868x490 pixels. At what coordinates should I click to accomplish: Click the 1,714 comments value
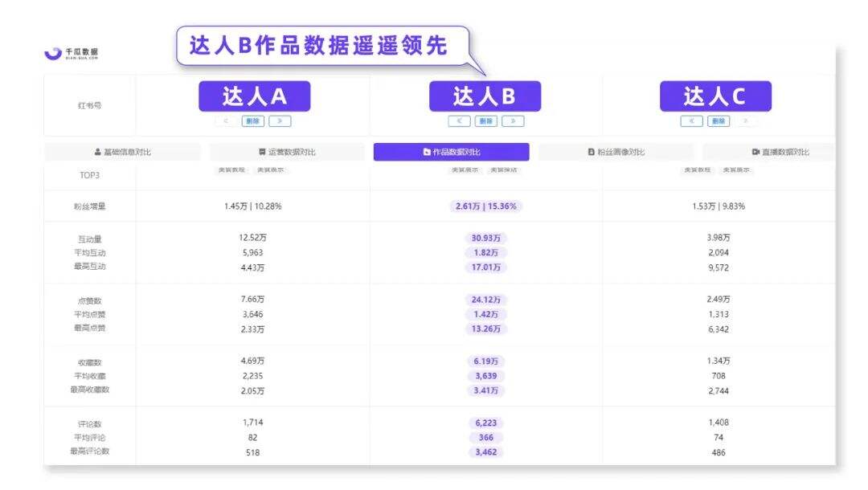pos(253,423)
